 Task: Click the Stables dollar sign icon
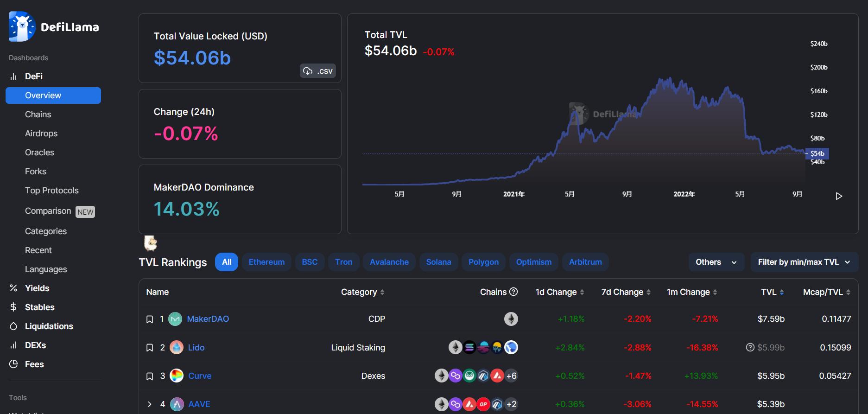13,307
